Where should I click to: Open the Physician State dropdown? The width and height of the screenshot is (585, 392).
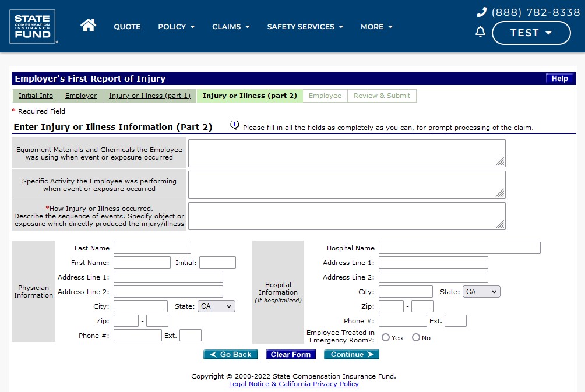click(x=216, y=306)
